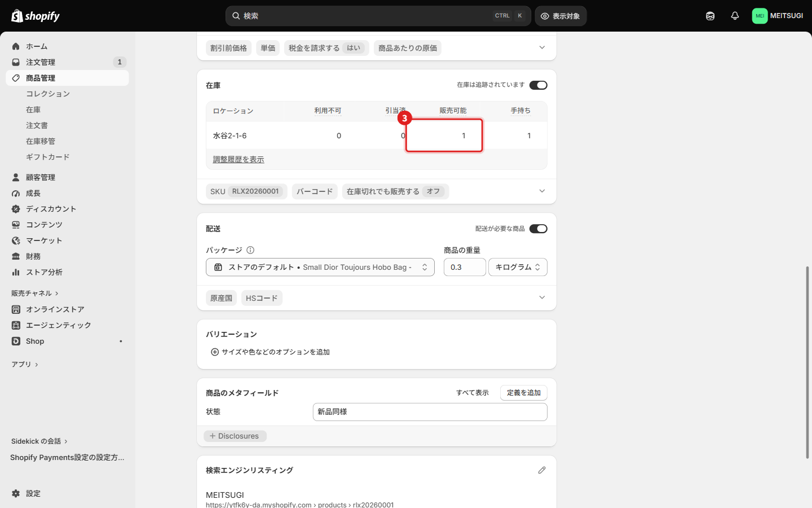Click すべて表示 in metafields
Image resolution: width=812 pixels, height=508 pixels.
click(x=473, y=393)
